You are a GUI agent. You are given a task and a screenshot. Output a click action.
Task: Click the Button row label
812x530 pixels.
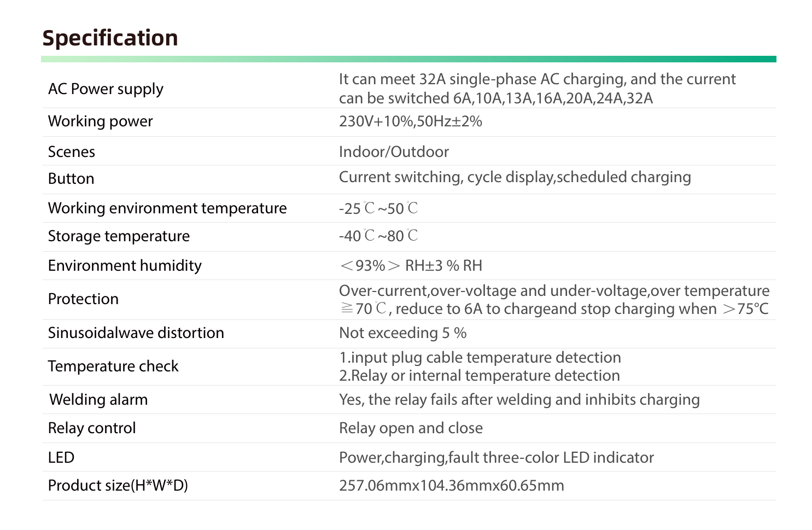click(x=71, y=178)
